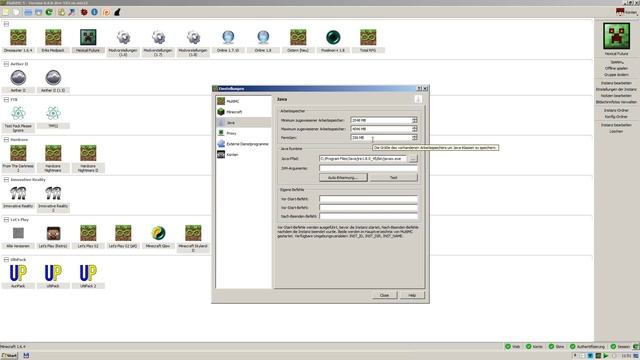Click the JVM arguments input field

click(x=368, y=168)
